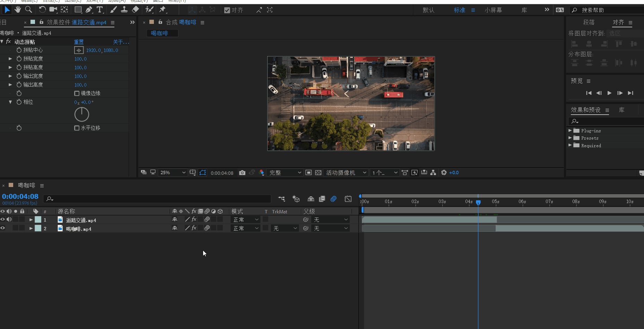Image resolution: width=644 pixels, height=329 pixels.
Task: Enable the 水平位移 checkbox
Action: 77,128
